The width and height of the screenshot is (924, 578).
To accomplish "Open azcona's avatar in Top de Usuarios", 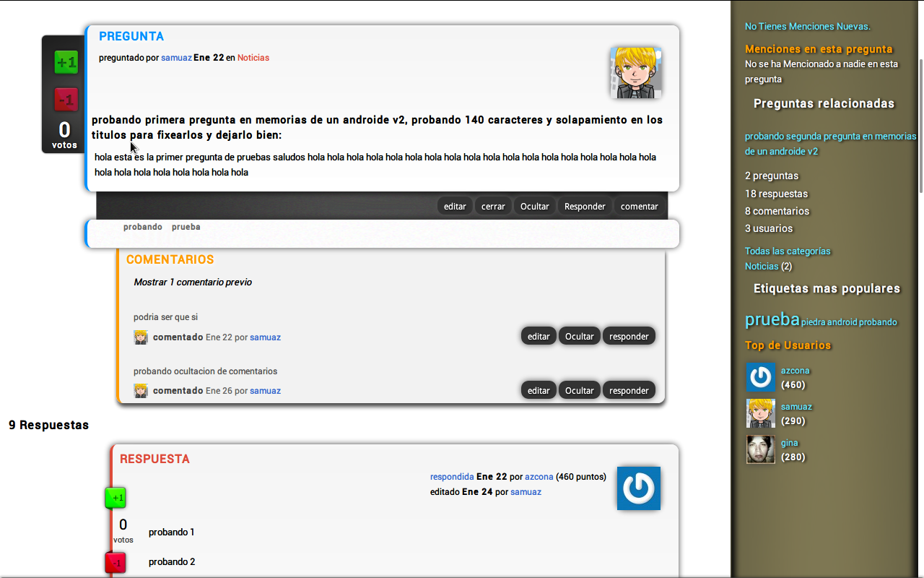I will point(760,377).
